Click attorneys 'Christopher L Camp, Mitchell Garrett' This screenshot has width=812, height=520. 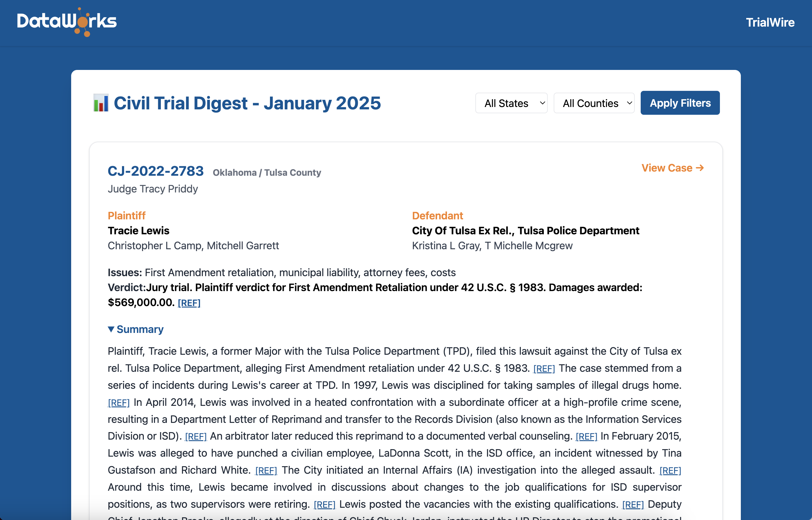(x=193, y=245)
